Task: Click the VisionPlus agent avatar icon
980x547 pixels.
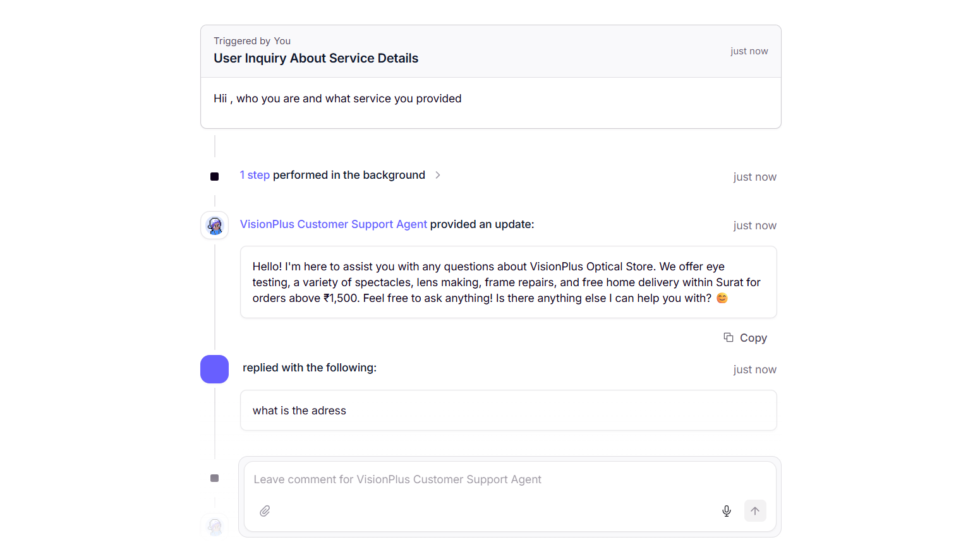Action: [215, 225]
